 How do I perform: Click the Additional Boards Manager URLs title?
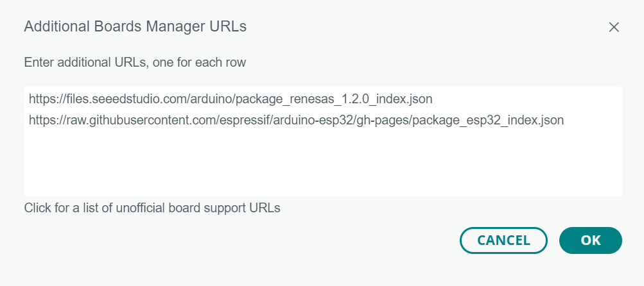click(135, 27)
